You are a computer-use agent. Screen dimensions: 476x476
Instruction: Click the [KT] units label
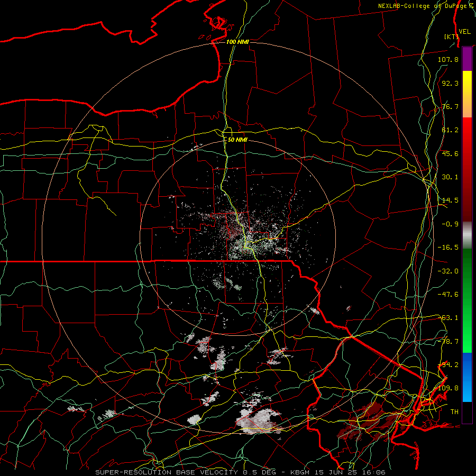pos(451,36)
